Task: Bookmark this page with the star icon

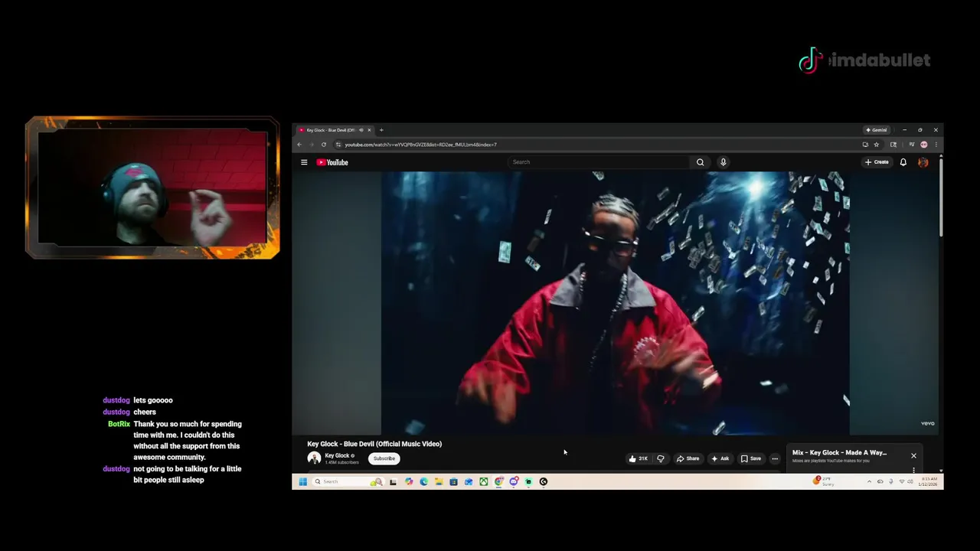Action: pos(877,145)
